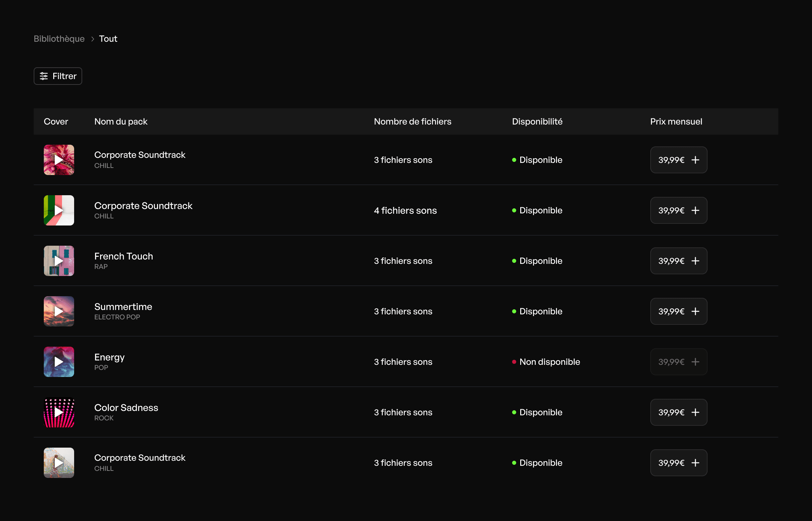Open the Filtrer button
The image size is (812, 521).
point(58,76)
